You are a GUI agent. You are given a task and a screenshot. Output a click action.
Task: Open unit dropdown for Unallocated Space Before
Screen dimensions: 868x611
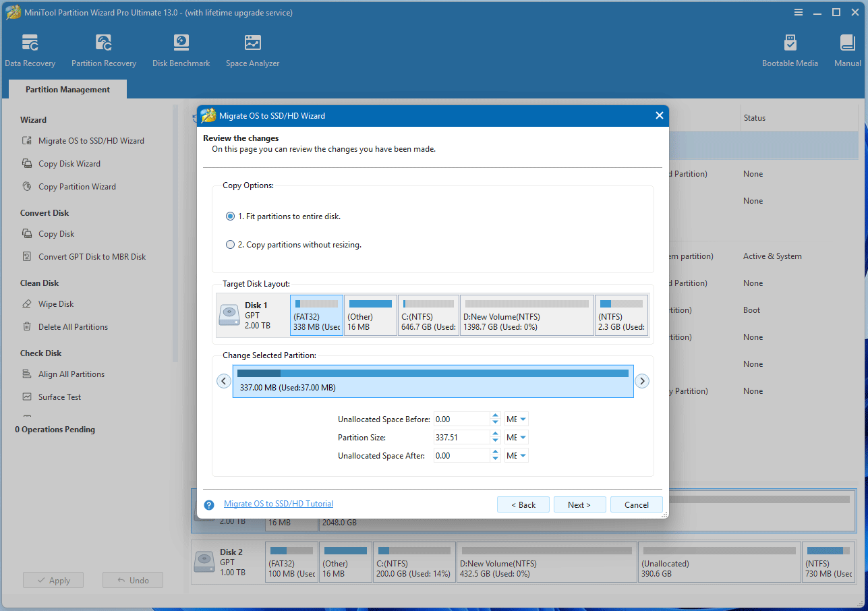coord(517,419)
